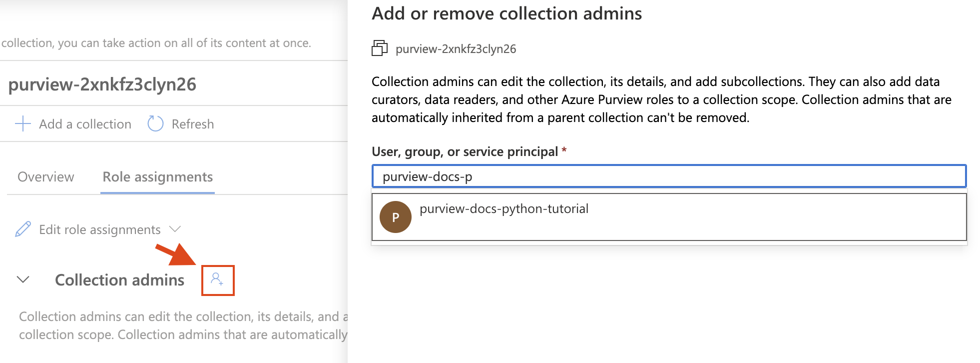
Task: Click the Refresh text label
Action: pos(192,124)
